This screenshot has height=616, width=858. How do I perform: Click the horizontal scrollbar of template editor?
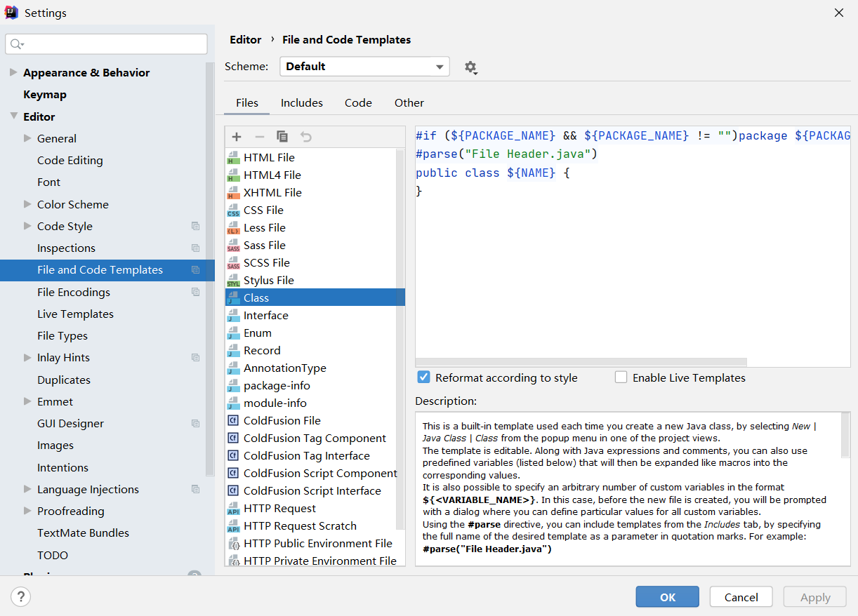point(581,362)
